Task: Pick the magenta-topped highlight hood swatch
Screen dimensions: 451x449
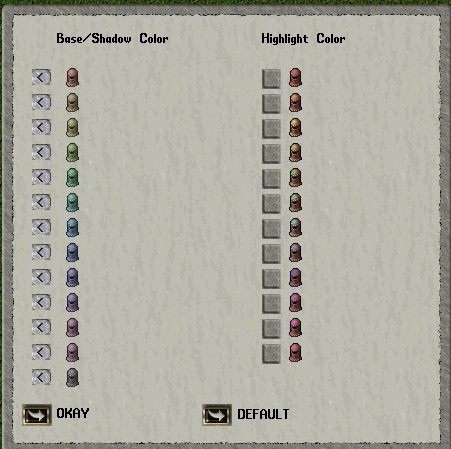Action: [x=295, y=327]
